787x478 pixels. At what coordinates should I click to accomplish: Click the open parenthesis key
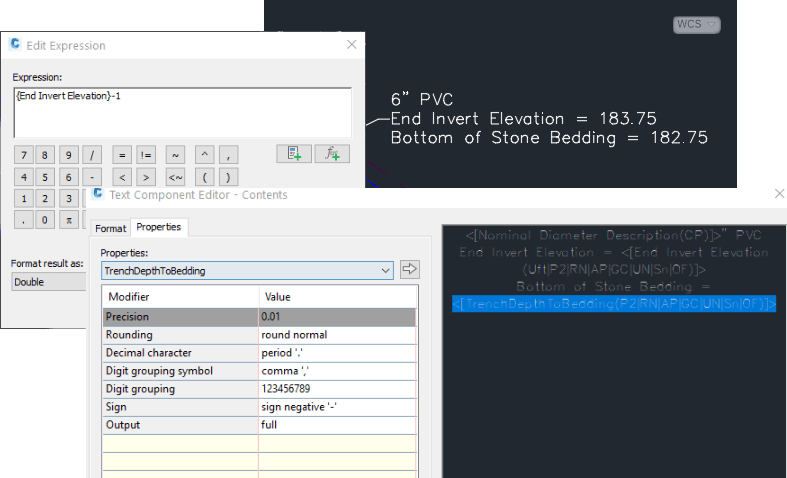tap(205, 177)
